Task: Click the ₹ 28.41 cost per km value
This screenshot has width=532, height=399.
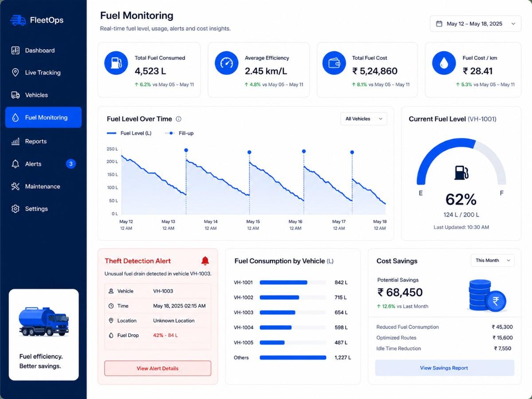Action: (x=477, y=71)
